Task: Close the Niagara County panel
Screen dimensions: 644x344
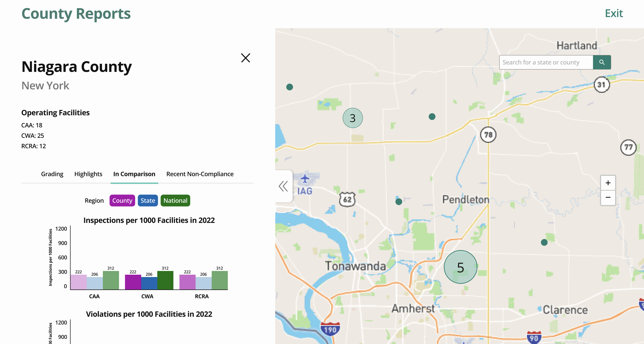Action: [245, 58]
